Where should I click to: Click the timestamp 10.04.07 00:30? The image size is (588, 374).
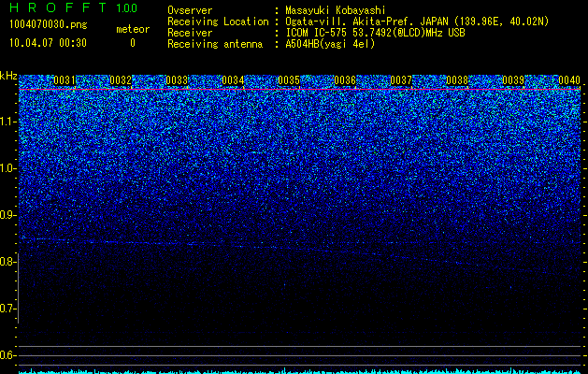pos(48,43)
